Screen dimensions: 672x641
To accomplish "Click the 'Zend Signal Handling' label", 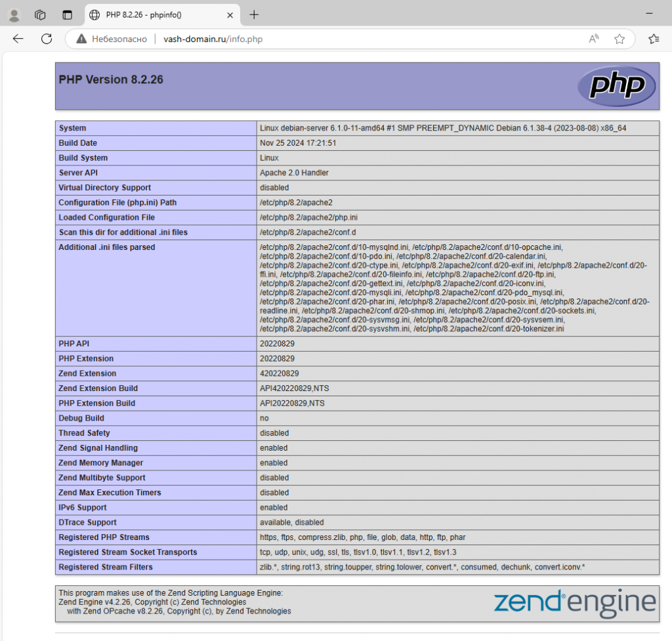I will pos(98,448).
